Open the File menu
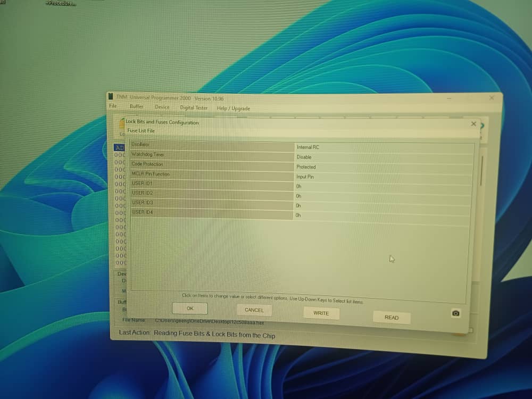The width and height of the screenshot is (532, 399). point(113,106)
